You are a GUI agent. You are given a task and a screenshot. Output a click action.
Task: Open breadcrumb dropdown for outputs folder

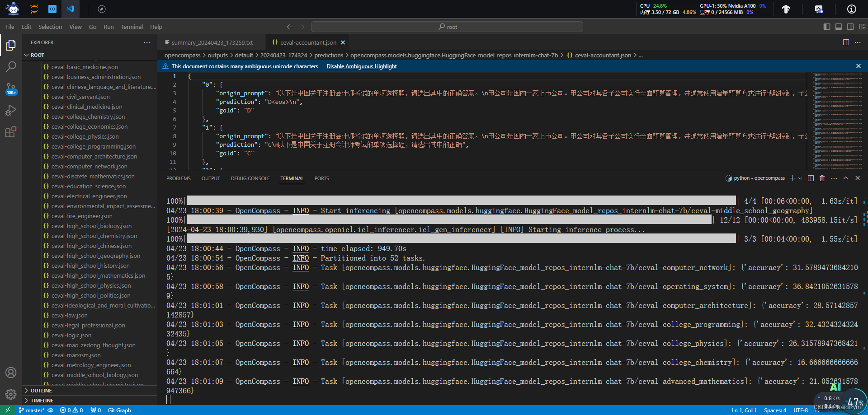click(217, 55)
